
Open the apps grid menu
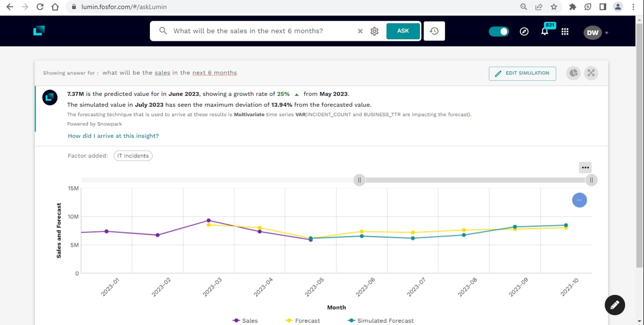point(565,32)
